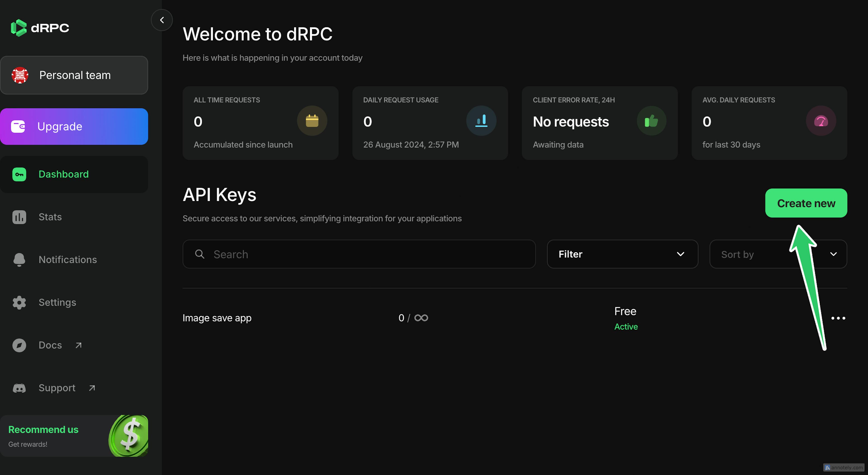The height and width of the screenshot is (475, 868).
Task: Click the three-dot menu for Image save app
Action: coord(838,318)
